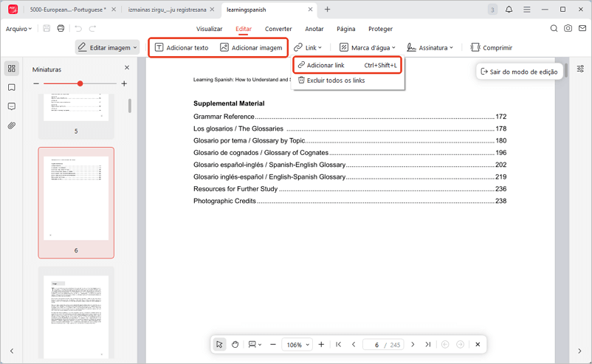This screenshot has height=364, width=592.
Task: Open the Arquivo menu dropdown
Action: click(19, 29)
